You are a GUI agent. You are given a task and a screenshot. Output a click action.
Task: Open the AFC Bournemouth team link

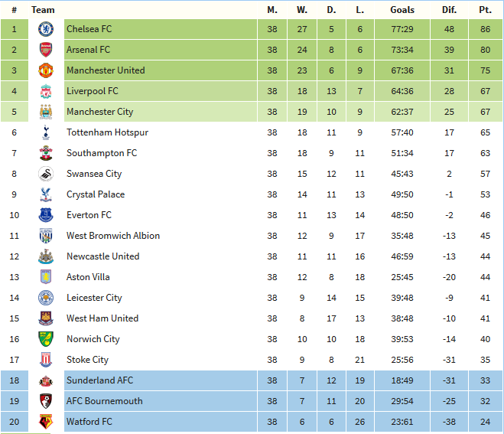pos(104,401)
